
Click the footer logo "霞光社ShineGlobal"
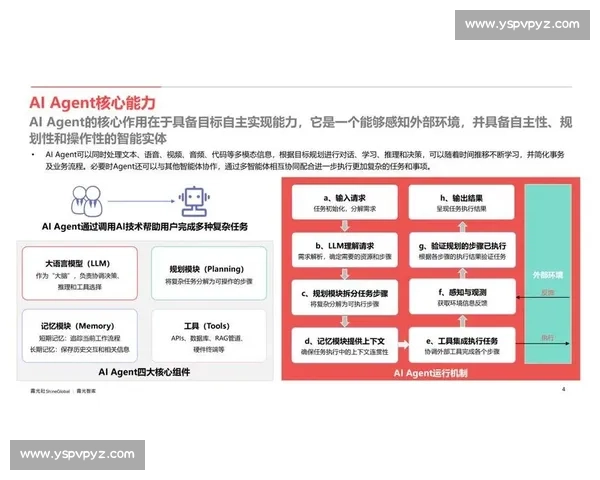50,391
